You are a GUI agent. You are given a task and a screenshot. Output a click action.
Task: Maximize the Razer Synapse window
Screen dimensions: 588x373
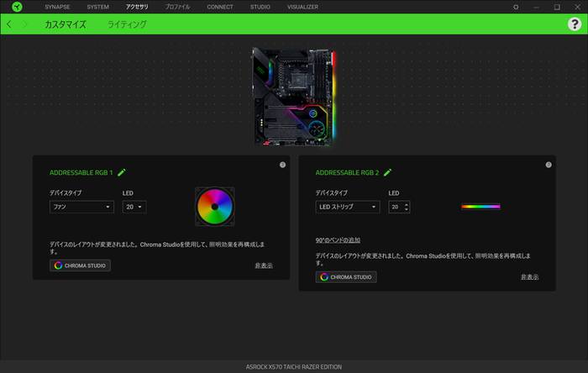[557, 7]
